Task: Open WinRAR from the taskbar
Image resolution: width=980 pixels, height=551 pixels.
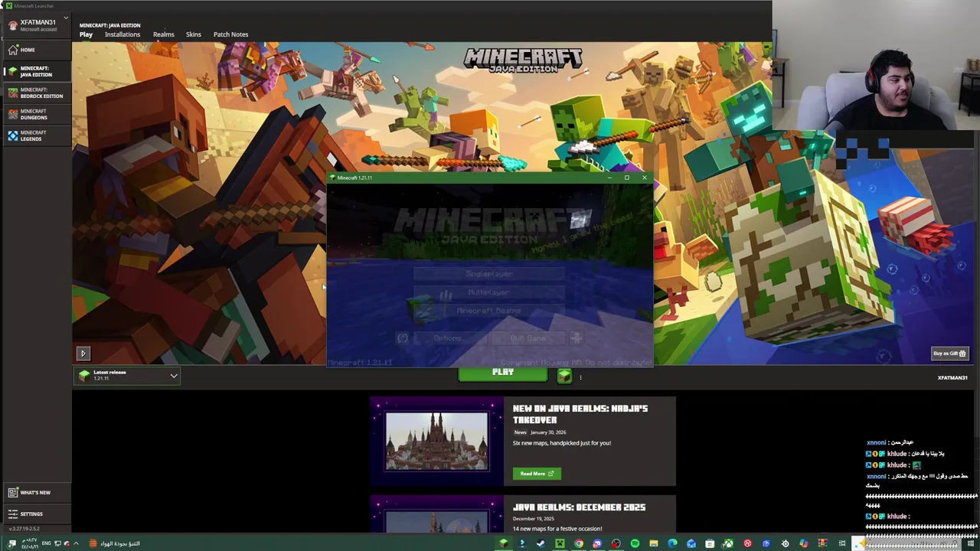Action: click(x=823, y=543)
